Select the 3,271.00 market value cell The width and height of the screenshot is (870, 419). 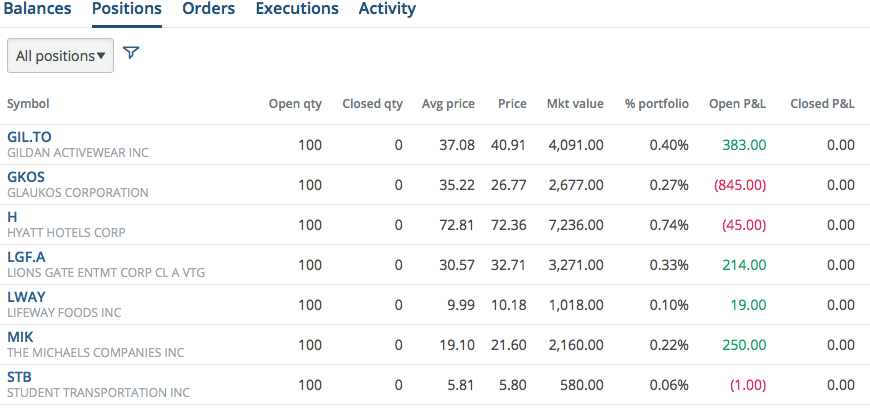(x=576, y=265)
